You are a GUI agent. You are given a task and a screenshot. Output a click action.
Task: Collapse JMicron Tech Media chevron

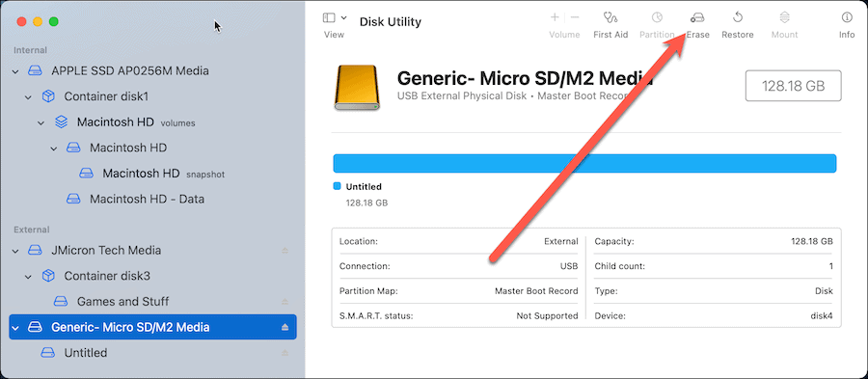16,251
